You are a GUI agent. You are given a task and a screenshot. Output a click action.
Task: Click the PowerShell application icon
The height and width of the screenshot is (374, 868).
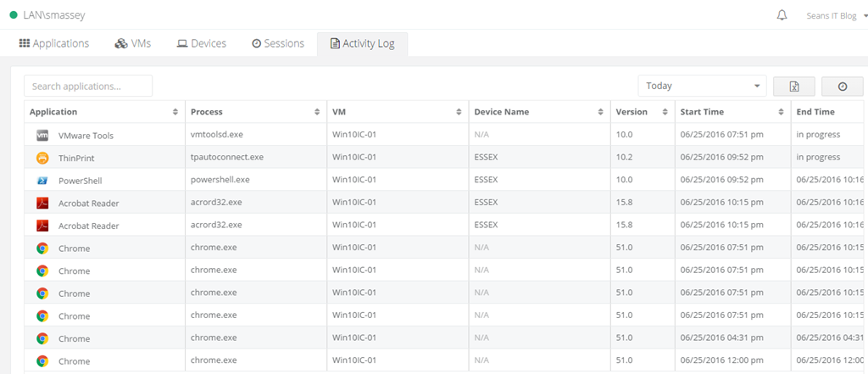(42, 181)
